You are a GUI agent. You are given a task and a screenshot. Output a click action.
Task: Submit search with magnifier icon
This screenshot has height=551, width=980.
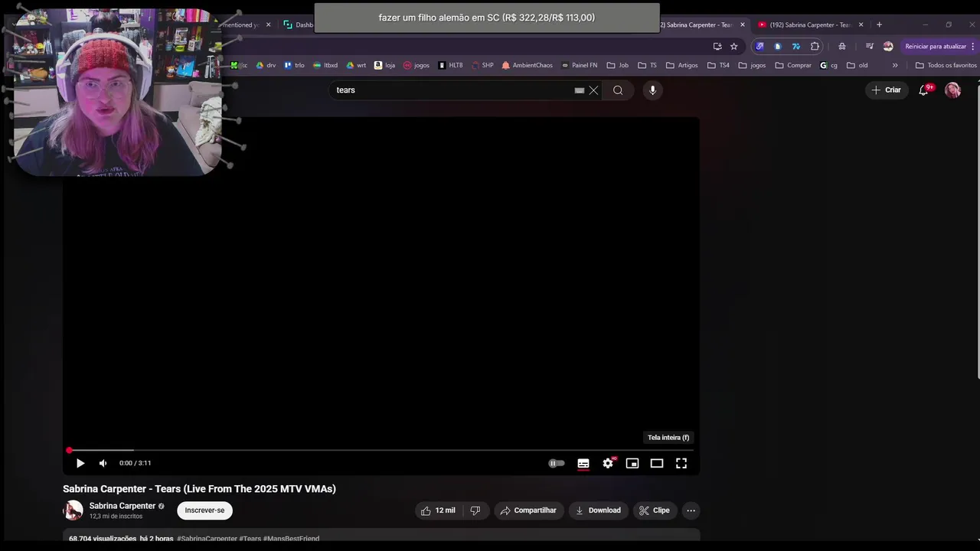618,90
